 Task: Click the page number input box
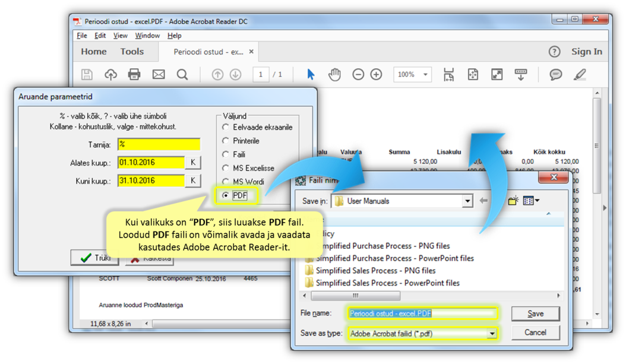click(x=261, y=75)
